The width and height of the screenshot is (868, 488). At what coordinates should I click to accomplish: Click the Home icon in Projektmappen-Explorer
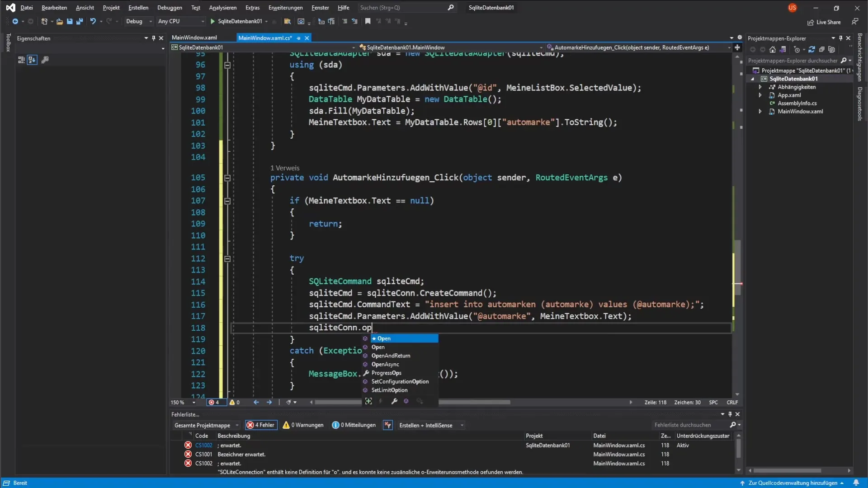(773, 50)
